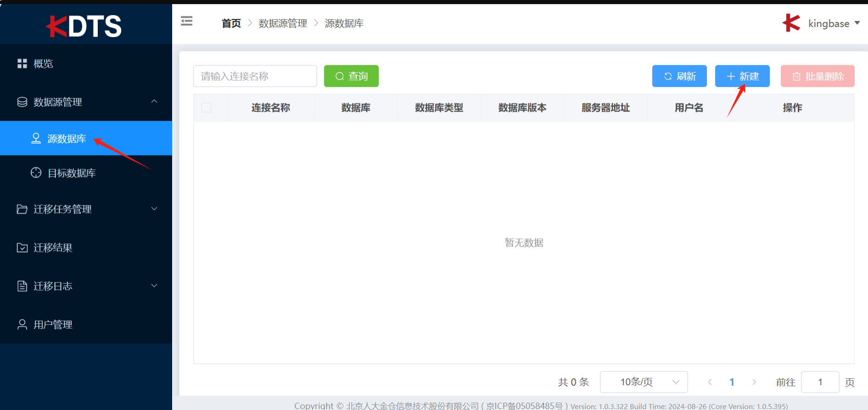Go to 首页 in the breadcrumb
Image resolution: width=868 pixels, height=410 pixels.
pos(231,23)
